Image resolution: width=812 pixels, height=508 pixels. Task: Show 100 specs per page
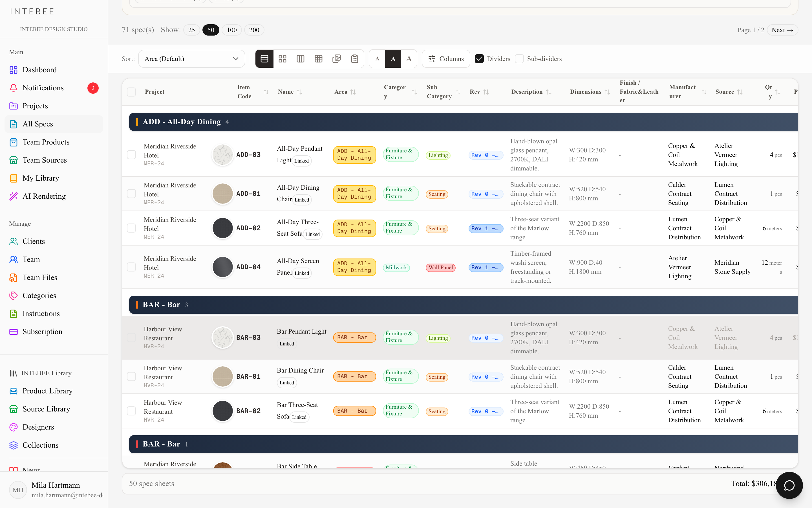pyautogui.click(x=231, y=30)
